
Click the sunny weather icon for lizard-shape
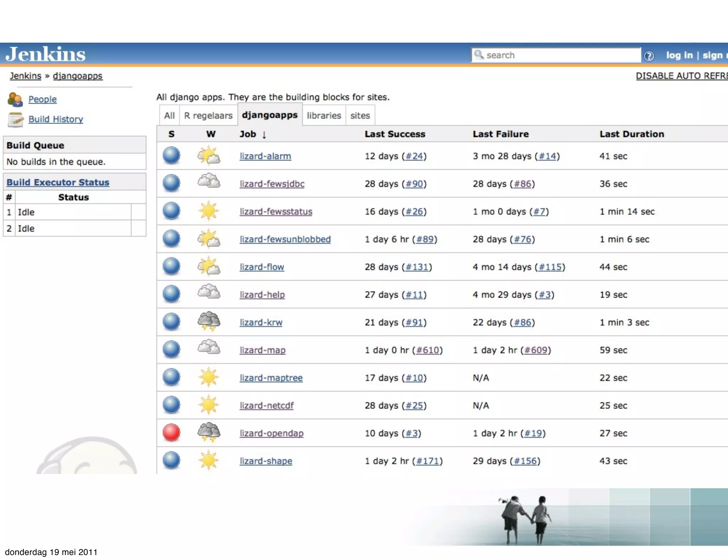(x=209, y=460)
